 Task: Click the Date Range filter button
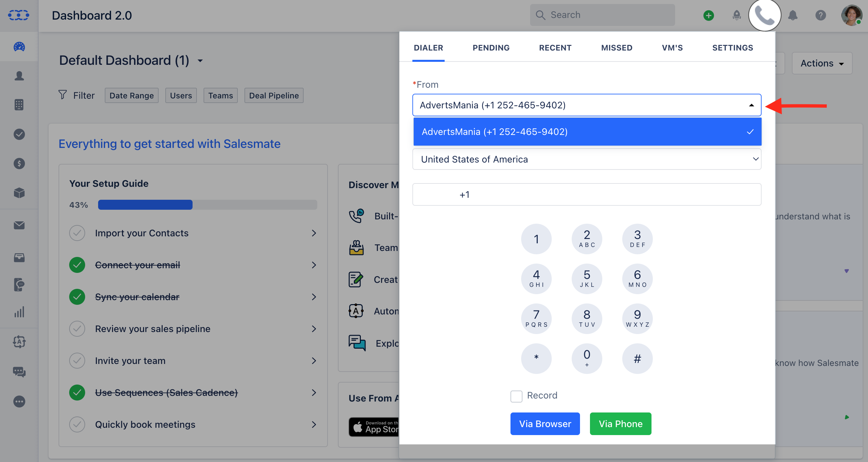click(131, 95)
